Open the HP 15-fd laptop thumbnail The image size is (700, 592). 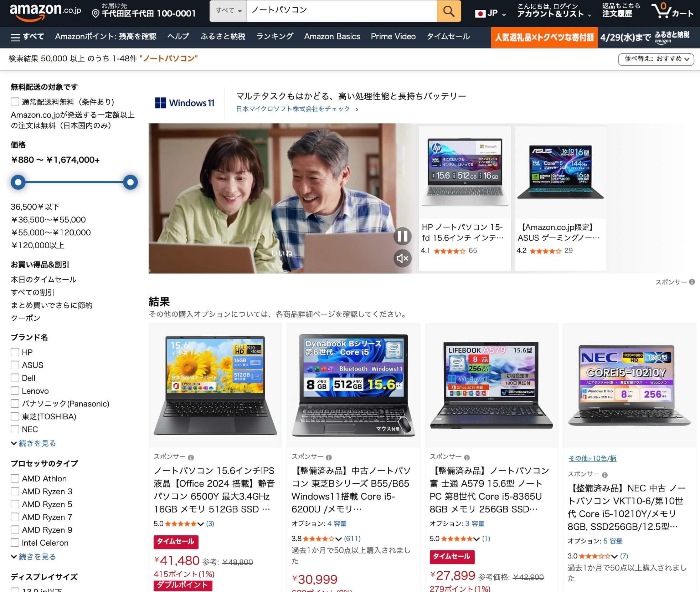pos(465,173)
